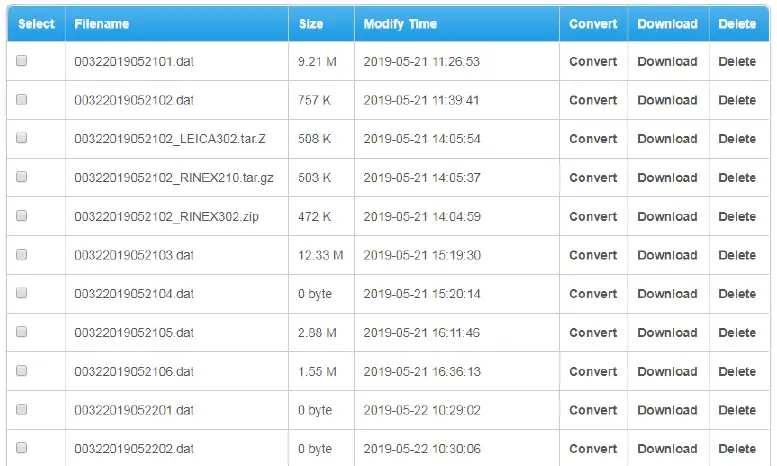
Task: Download file 0032201905210​1.dat
Action: 667,61
